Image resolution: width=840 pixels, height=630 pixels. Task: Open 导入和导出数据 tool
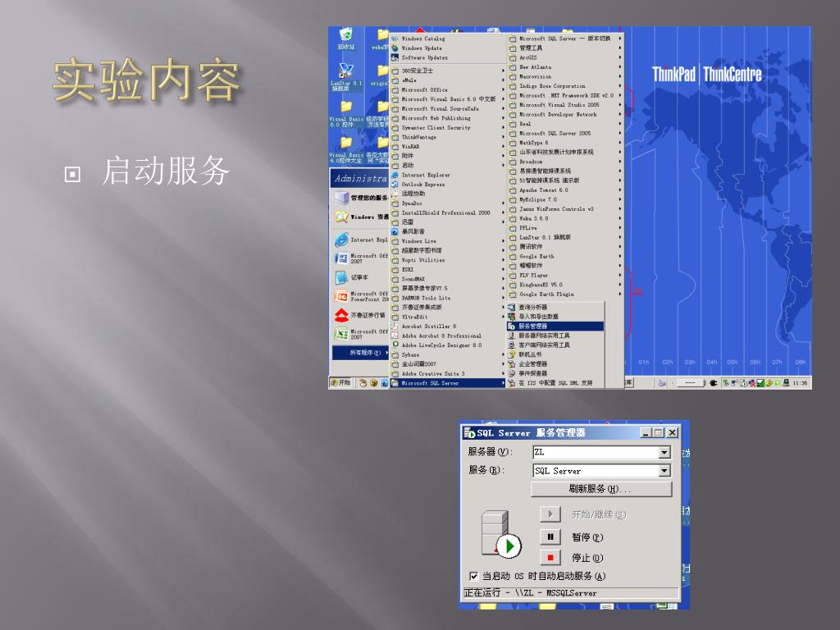tap(555, 317)
